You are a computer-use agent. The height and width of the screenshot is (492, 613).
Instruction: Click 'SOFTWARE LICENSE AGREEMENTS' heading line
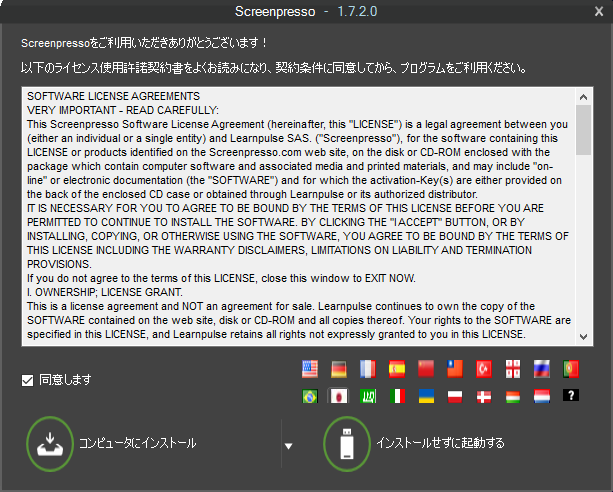[x=113, y=96]
